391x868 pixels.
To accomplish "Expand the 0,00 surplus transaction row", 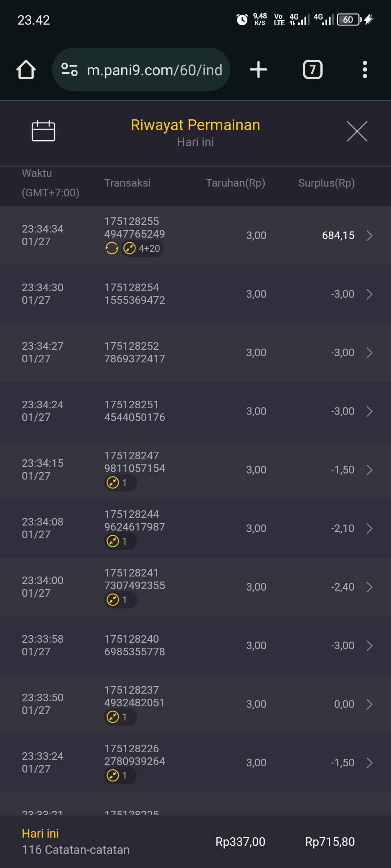I will click(x=369, y=704).
